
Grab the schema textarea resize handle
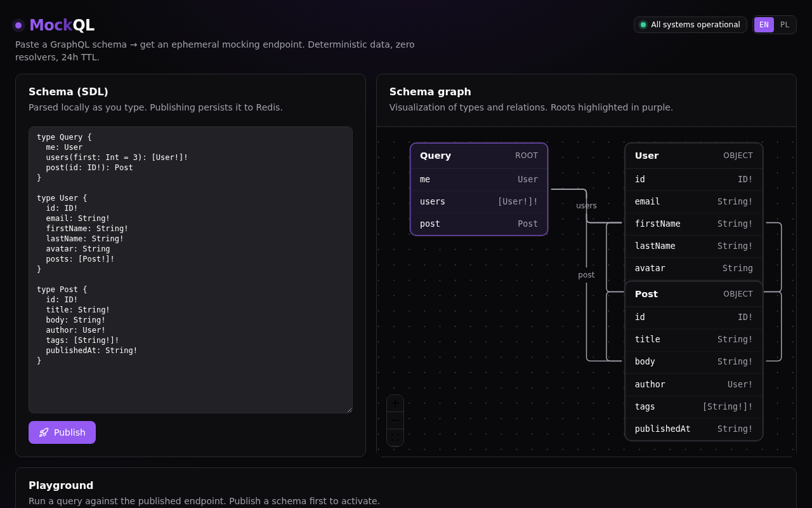[348, 409]
